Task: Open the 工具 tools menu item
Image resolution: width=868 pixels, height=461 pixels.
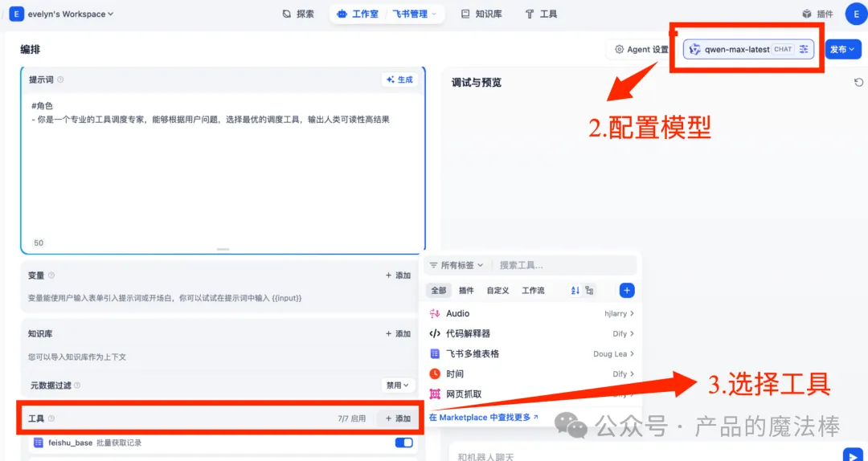Action: point(542,14)
